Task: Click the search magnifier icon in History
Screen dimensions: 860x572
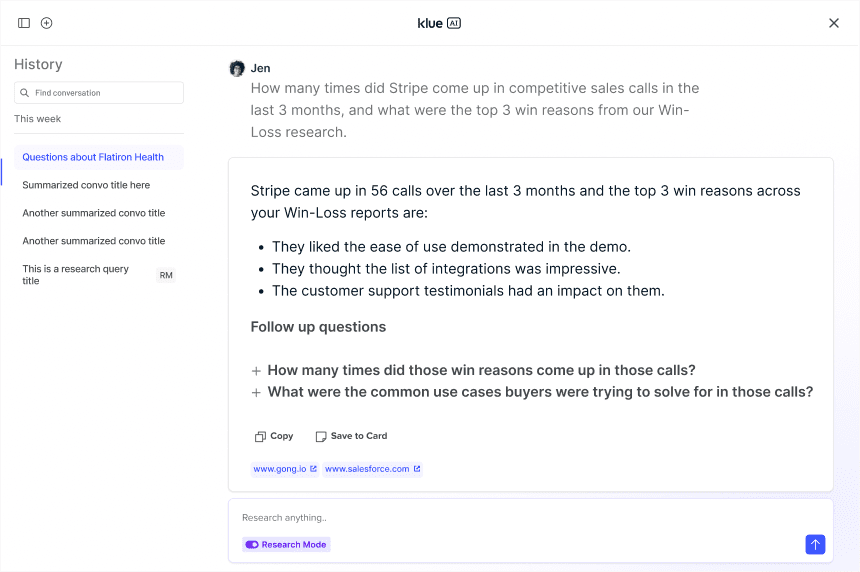Action: point(24,93)
